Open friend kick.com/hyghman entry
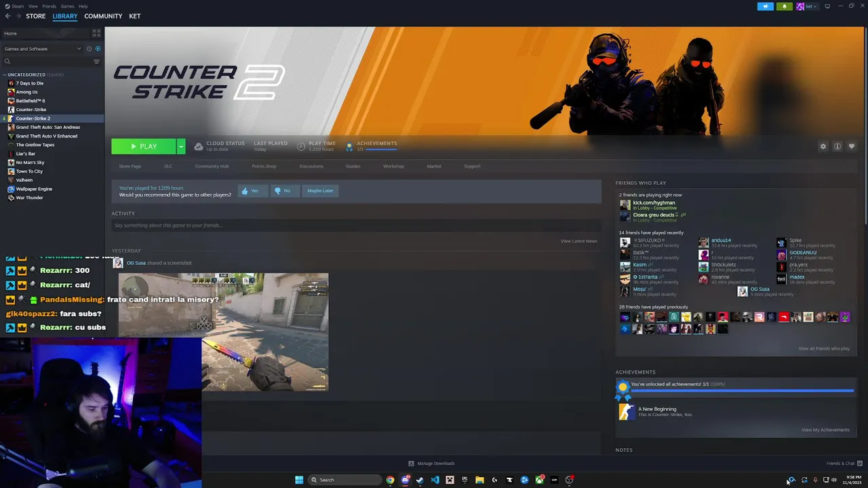The width and height of the screenshot is (868, 488). coord(654,203)
